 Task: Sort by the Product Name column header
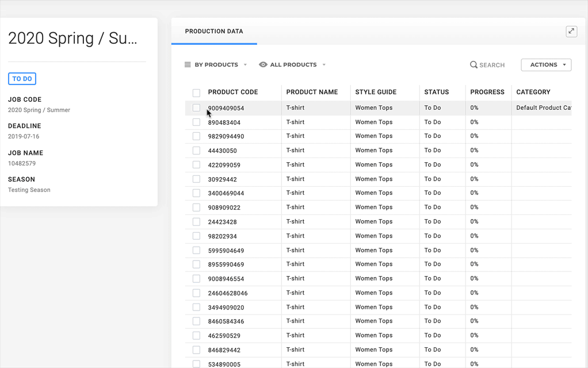tap(312, 92)
